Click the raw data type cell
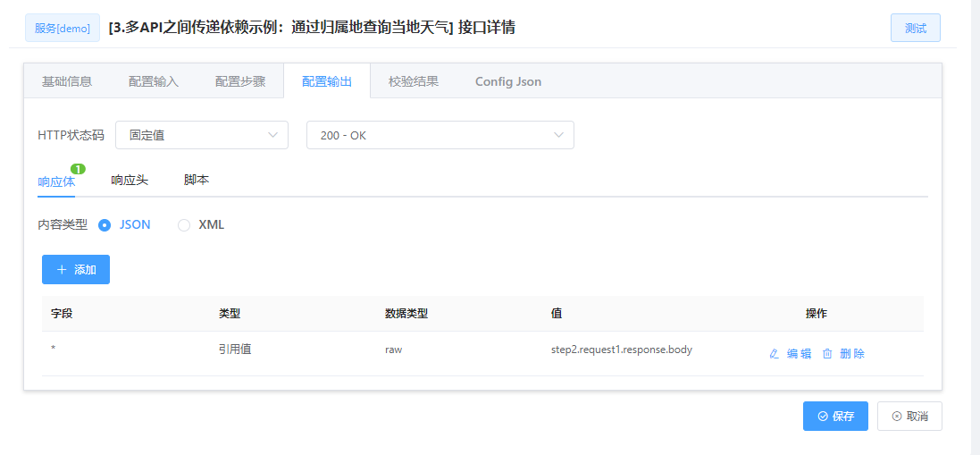 point(393,350)
